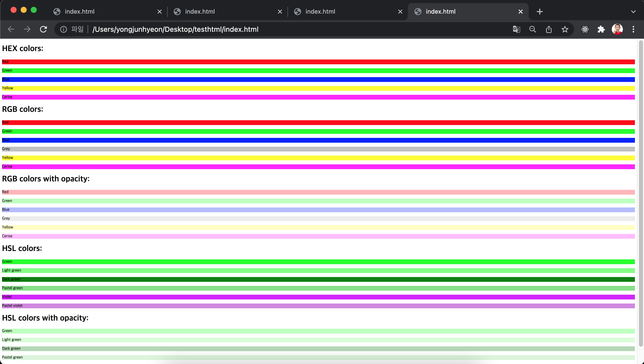Open the Extensions puzzle piece menu

[x=601, y=29]
